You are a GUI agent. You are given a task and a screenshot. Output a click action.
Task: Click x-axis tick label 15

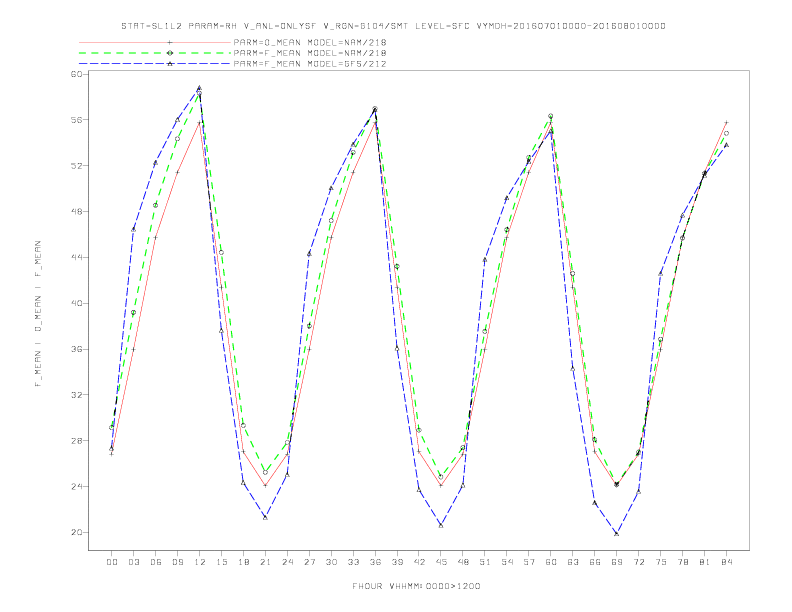222,562
